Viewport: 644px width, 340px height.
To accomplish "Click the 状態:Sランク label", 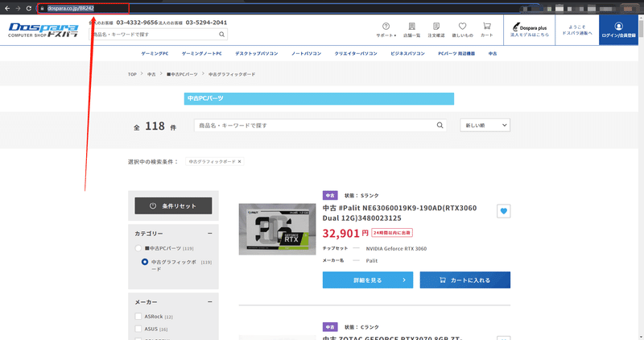I will coord(361,196).
